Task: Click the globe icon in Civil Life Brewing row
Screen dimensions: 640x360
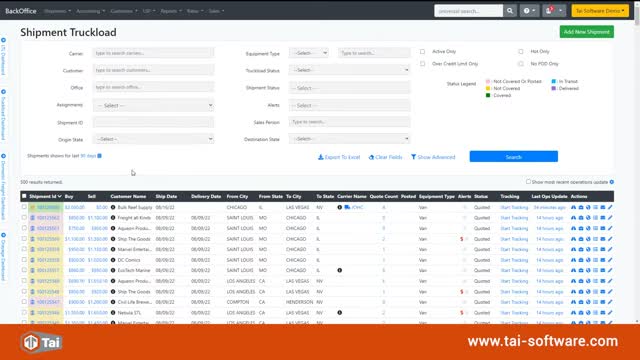Action: [x=588, y=302]
